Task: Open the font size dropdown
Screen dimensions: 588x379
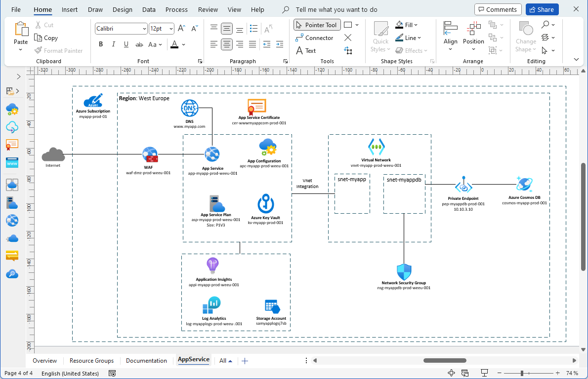Action: pos(172,28)
